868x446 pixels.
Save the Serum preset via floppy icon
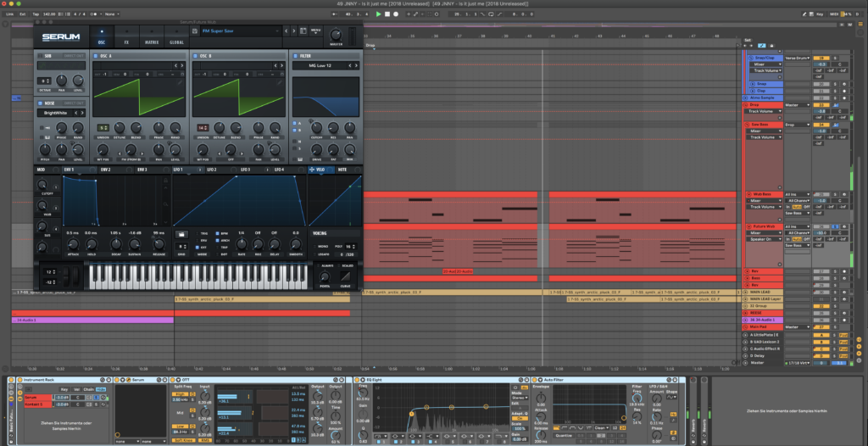195,31
